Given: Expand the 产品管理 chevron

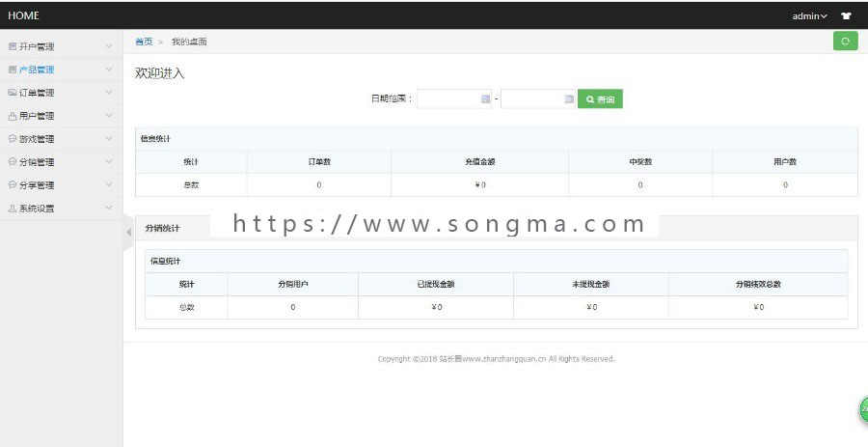Looking at the screenshot, I should [x=109, y=70].
